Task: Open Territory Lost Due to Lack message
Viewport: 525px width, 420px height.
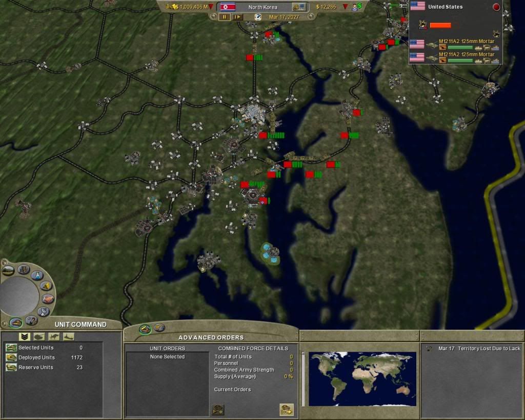Action: pos(489,348)
